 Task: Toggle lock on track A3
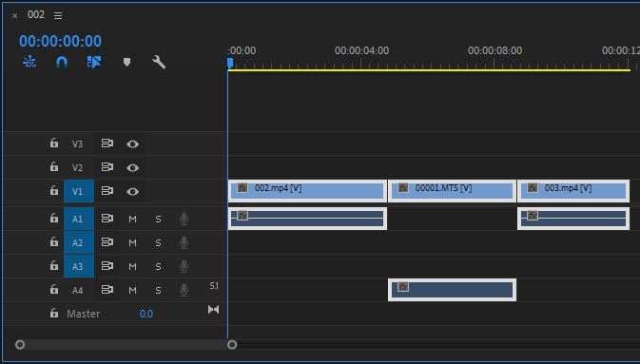(54, 266)
